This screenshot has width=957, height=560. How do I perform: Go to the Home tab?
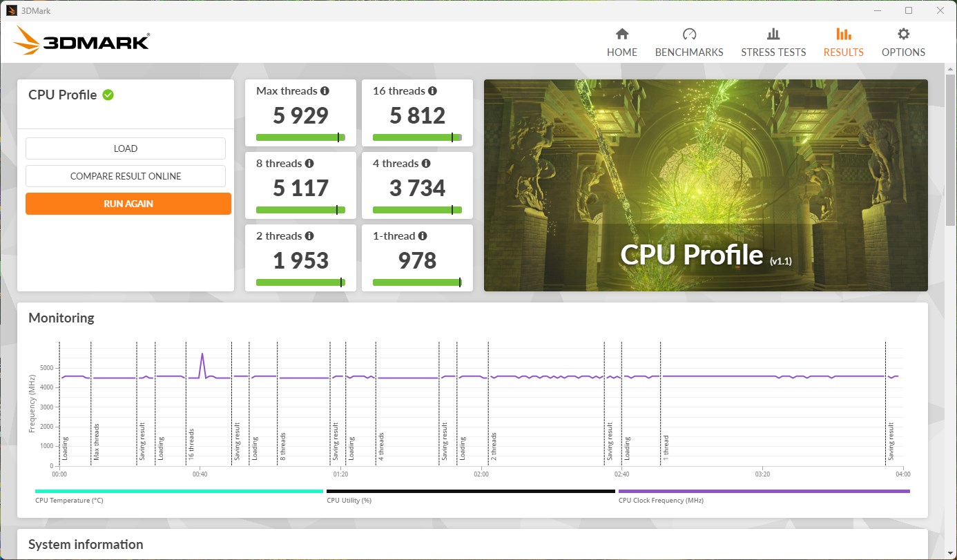(x=621, y=43)
